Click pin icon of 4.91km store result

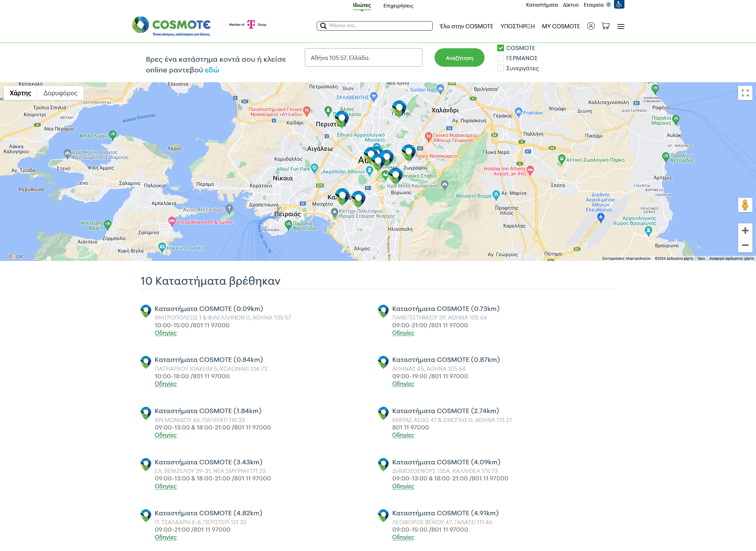(x=383, y=515)
